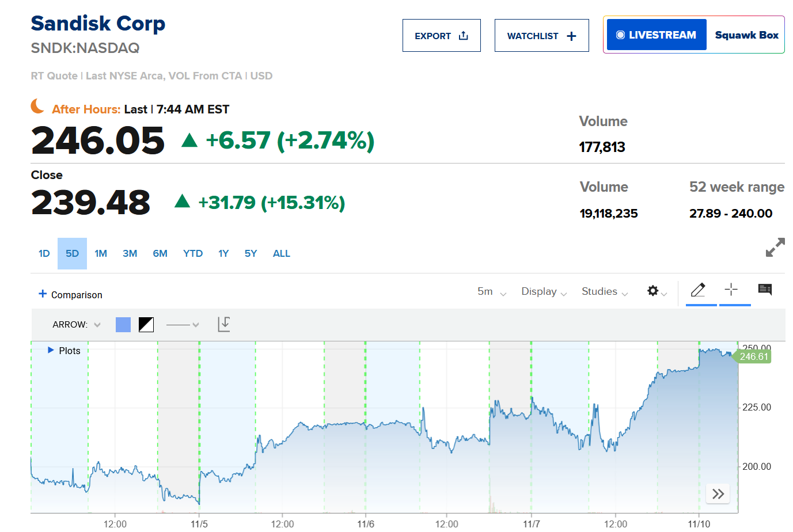
Task: Toggle the pencil drawing tool
Action: [x=698, y=290]
